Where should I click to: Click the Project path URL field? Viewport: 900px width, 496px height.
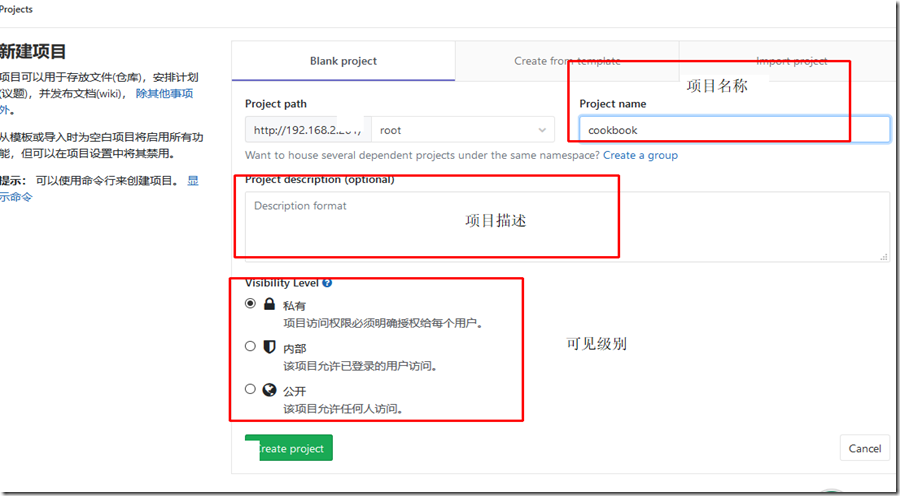[307, 130]
